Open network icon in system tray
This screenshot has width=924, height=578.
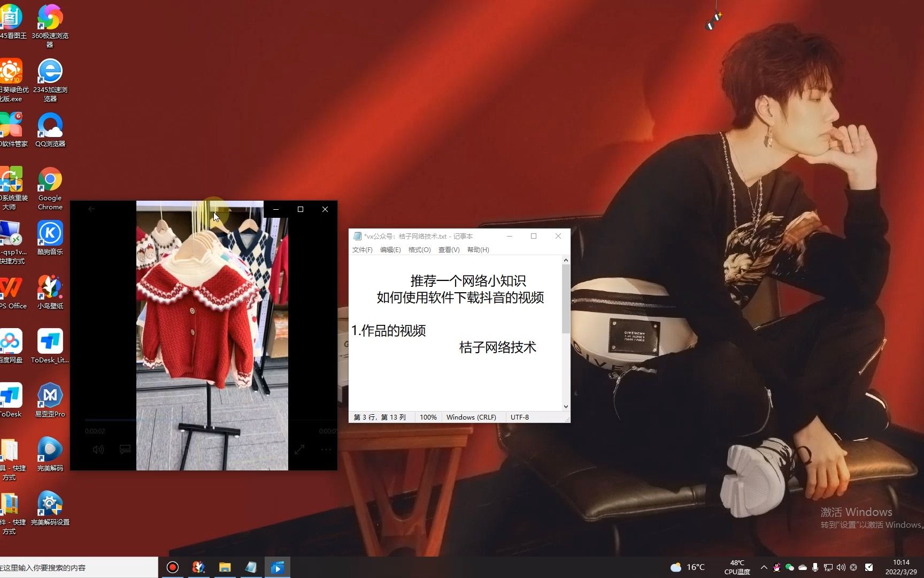click(x=828, y=567)
